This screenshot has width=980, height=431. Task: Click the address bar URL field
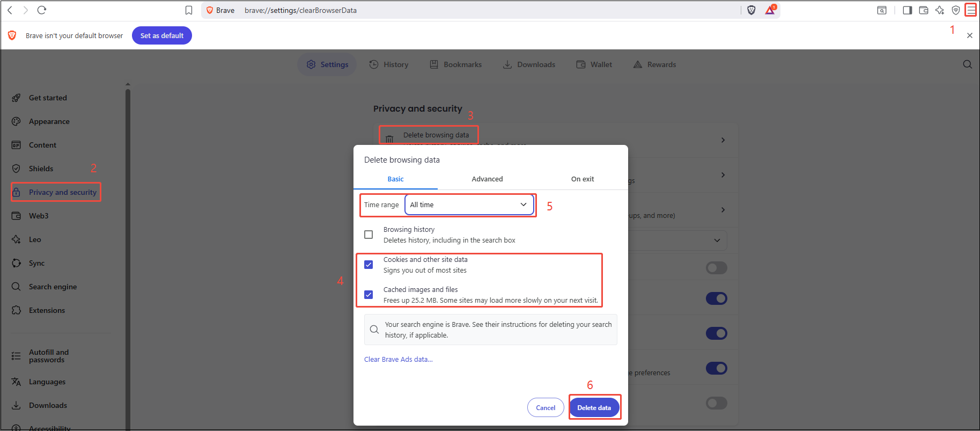pyautogui.click(x=429, y=10)
